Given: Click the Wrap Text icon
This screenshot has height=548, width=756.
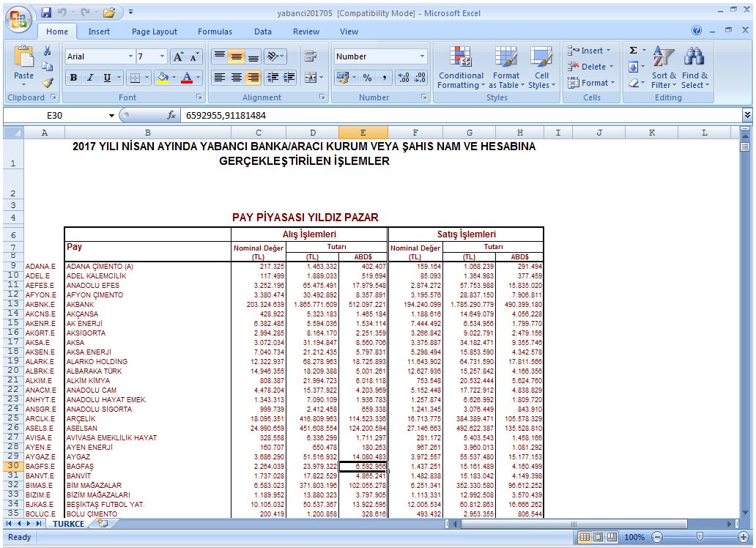Looking at the screenshot, I should coord(311,56).
